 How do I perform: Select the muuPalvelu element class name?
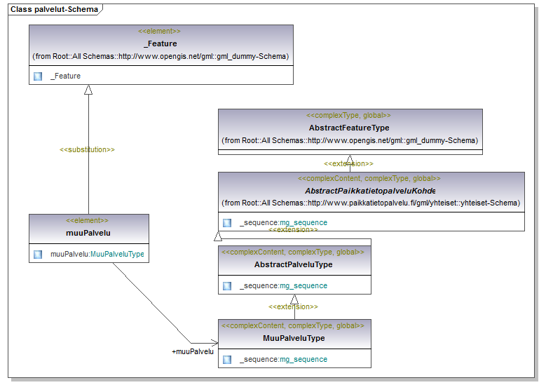coord(88,234)
